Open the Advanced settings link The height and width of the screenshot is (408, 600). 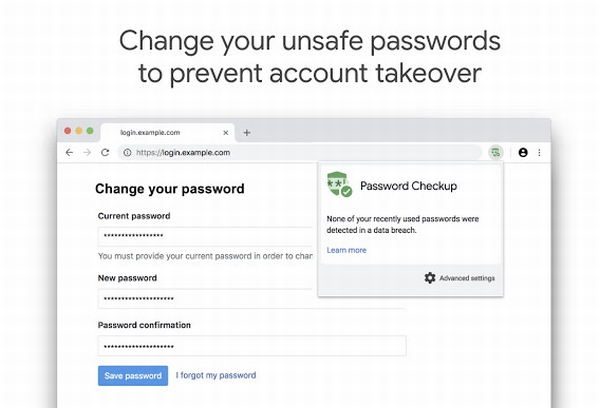(x=466, y=278)
